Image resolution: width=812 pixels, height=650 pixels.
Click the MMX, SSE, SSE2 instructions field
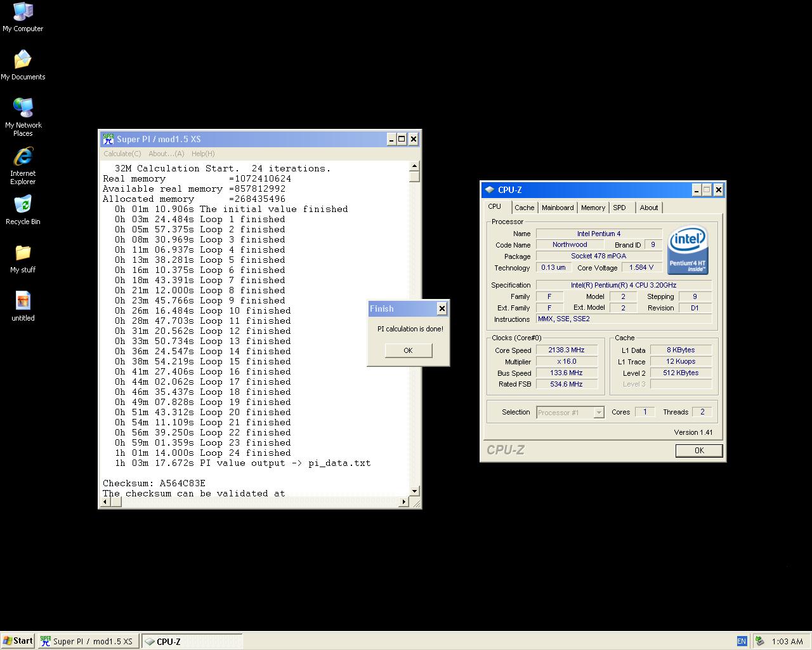[x=624, y=319]
